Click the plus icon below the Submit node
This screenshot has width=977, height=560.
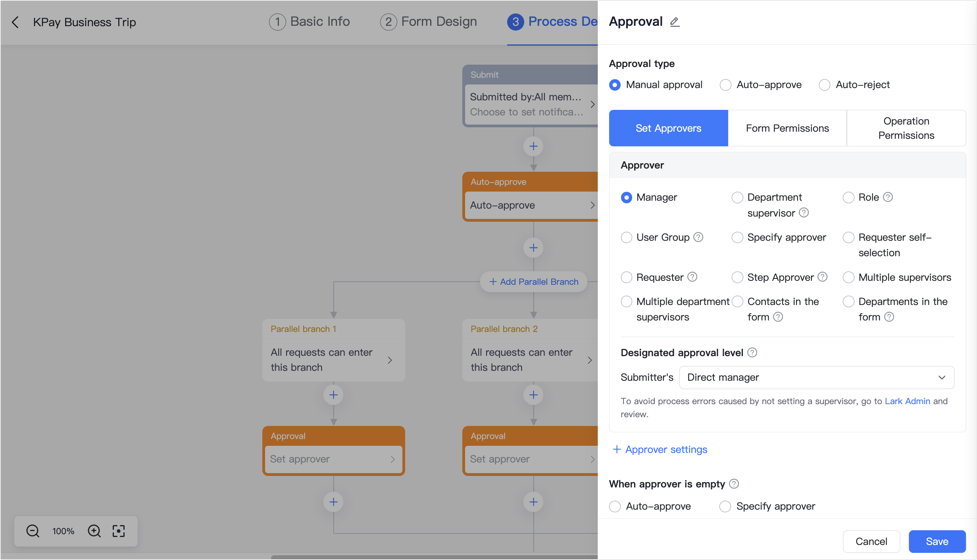coord(533,146)
